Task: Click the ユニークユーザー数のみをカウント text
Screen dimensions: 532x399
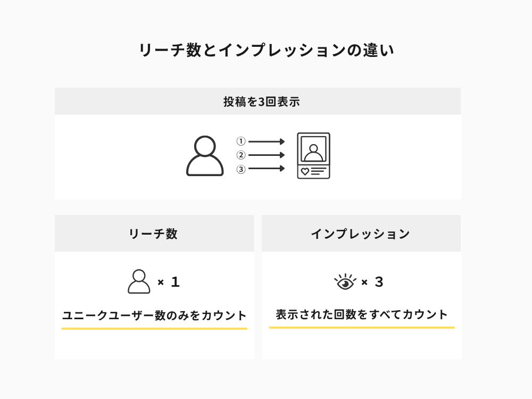Action: click(154, 315)
